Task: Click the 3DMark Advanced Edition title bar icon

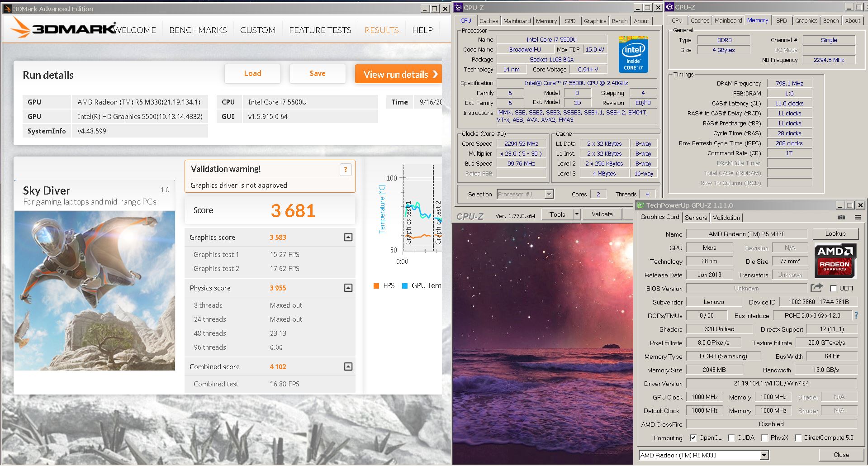Action: [x=7, y=9]
